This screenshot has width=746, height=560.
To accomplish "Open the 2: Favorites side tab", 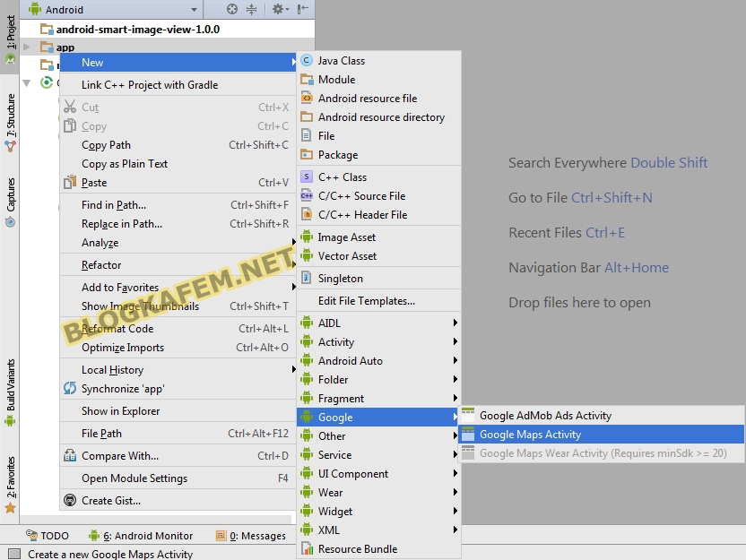I will 10,485.
